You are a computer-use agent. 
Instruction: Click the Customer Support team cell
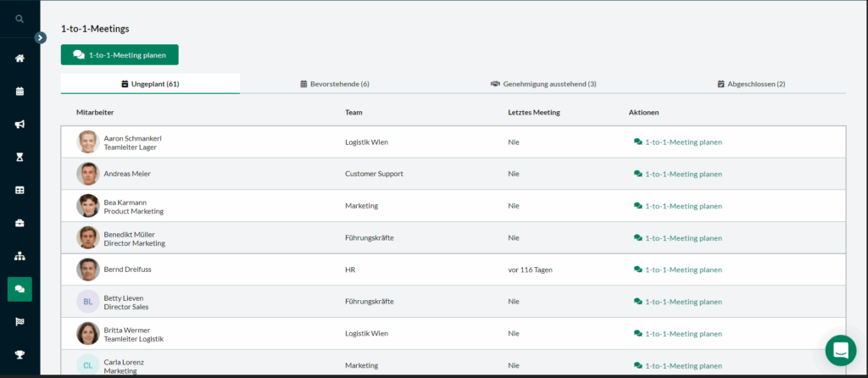(x=374, y=174)
